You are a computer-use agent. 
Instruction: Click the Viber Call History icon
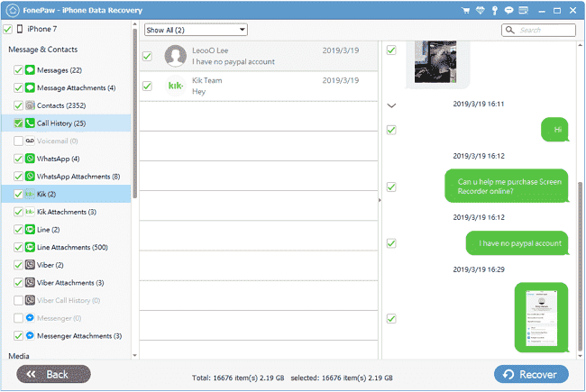point(30,300)
